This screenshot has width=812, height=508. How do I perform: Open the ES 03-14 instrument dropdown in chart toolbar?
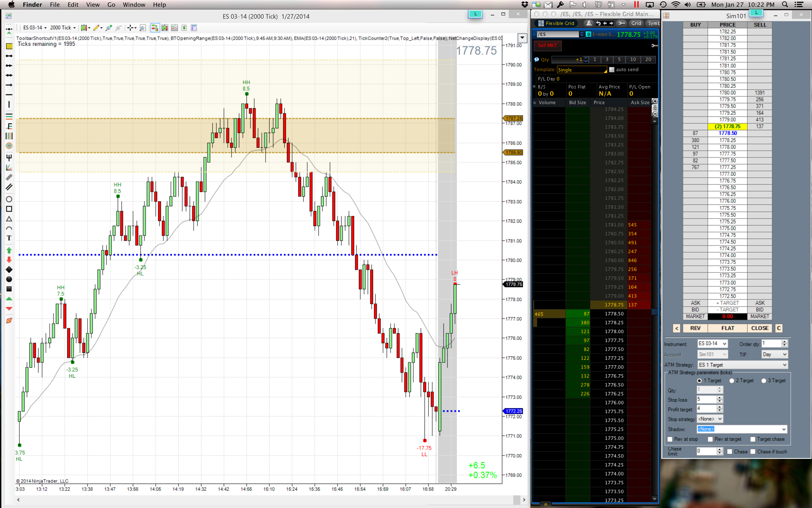click(35, 28)
